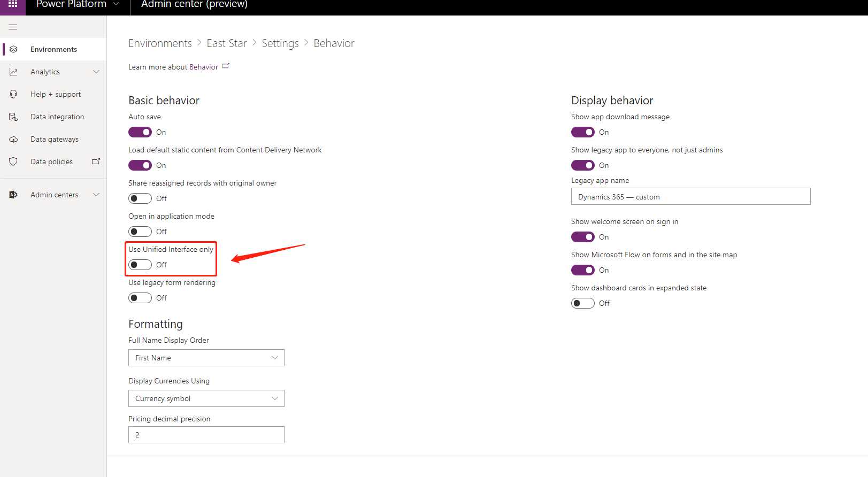Go to East Star breadcrumb link
This screenshot has height=477, width=868.
click(x=227, y=43)
